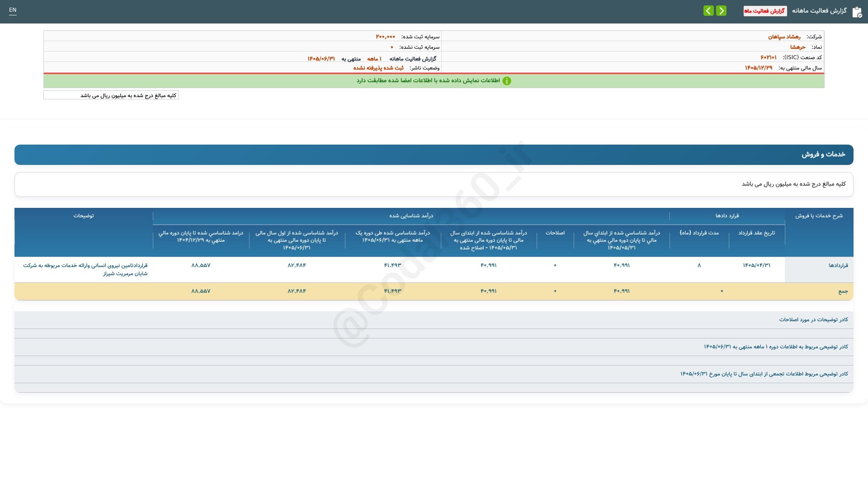
Task: Click the symbol value حرهشا
Action: pos(797,47)
